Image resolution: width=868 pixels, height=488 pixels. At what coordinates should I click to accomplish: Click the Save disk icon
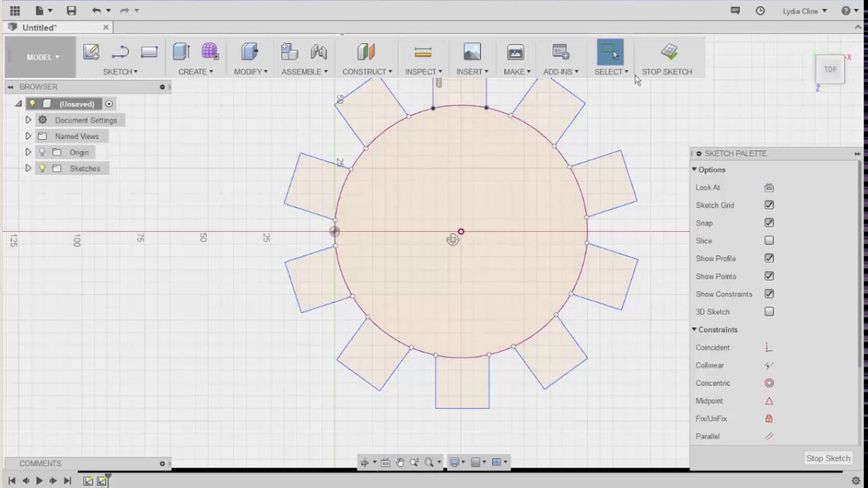[x=71, y=11]
